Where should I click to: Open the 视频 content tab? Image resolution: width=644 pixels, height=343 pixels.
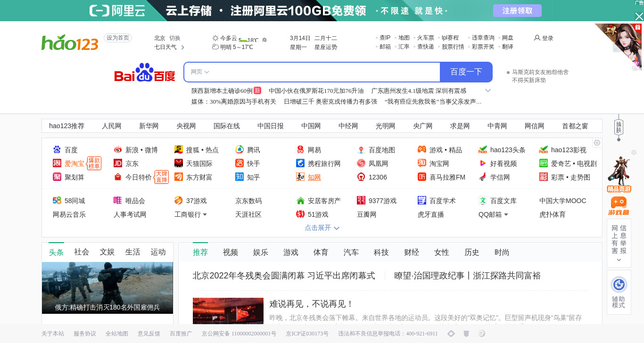231,253
